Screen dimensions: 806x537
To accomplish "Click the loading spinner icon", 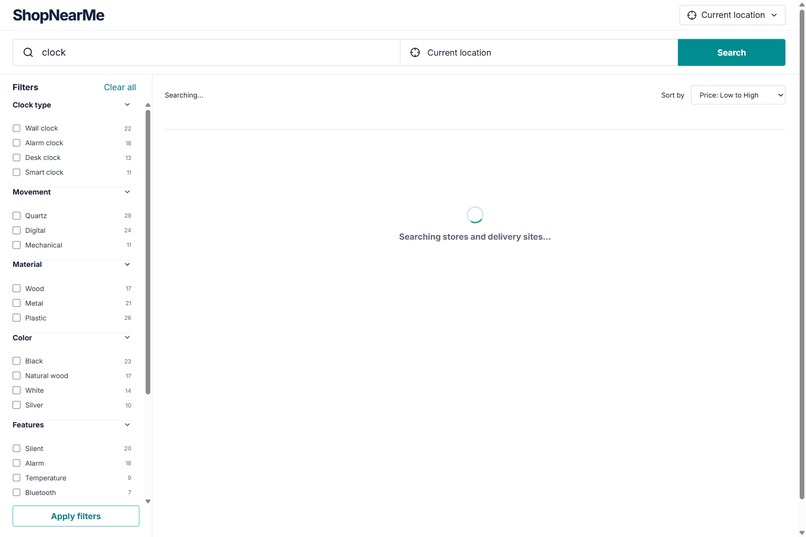I will (475, 215).
